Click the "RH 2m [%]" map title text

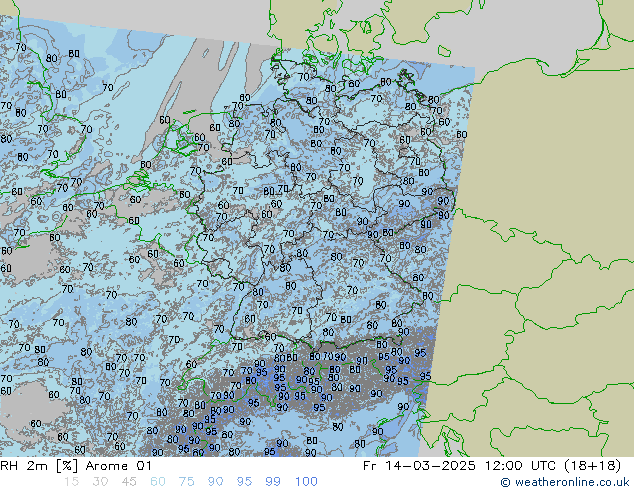point(39,466)
